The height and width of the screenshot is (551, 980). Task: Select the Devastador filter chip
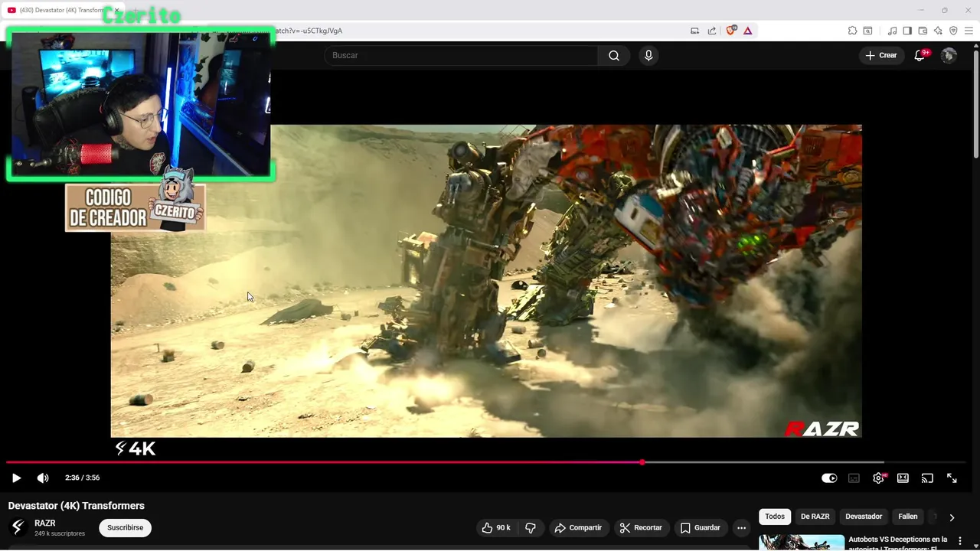tap(864, 517)
